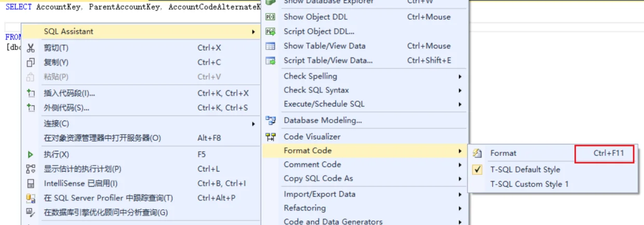Expand the Import/Export Data submenu arrow
The image size is (644, 225).
click(x=460, y=195)
